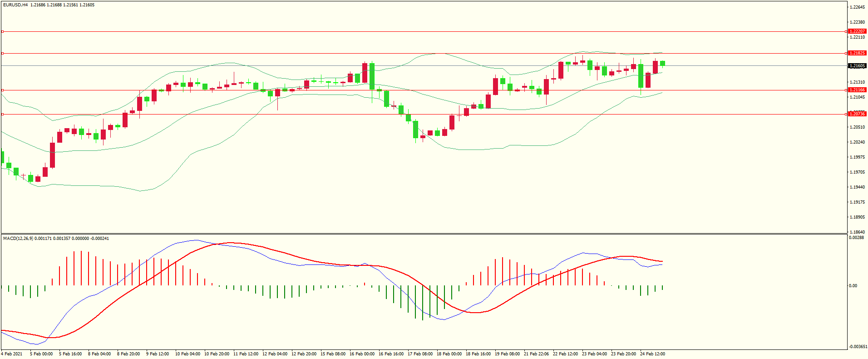Click price axis label 1.21310

point(857,82)
